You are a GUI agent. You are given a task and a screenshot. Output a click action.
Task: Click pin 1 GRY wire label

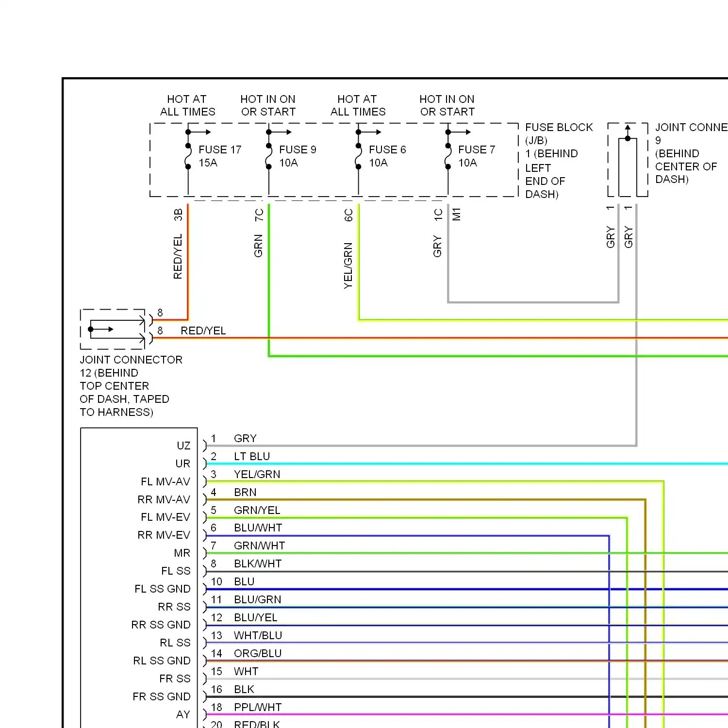pos(245,438)
